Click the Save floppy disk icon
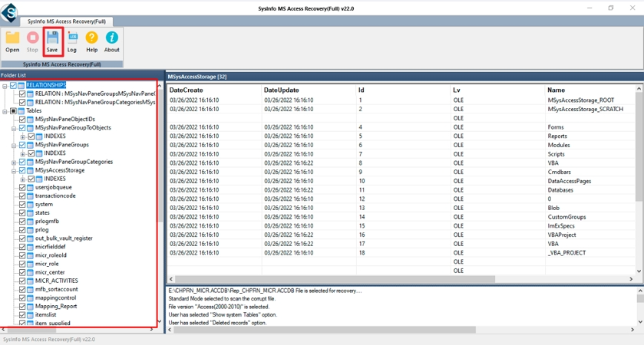The width and height of the screenshot is (644, 345). pyautogui.click(x=52, y=41)
